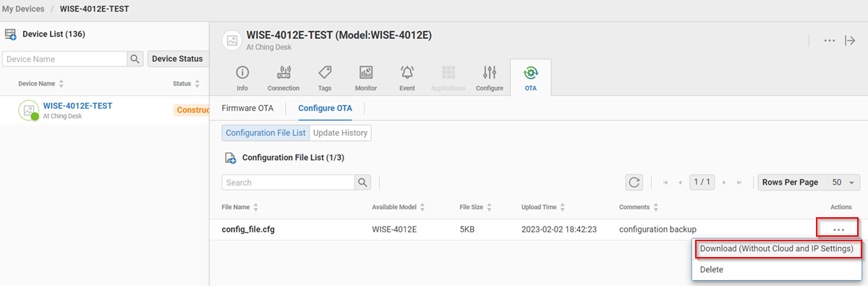Viewport: 868px width, 286px height.
Task: Focus the Device Name search field
Action: [x=65, y=59]
